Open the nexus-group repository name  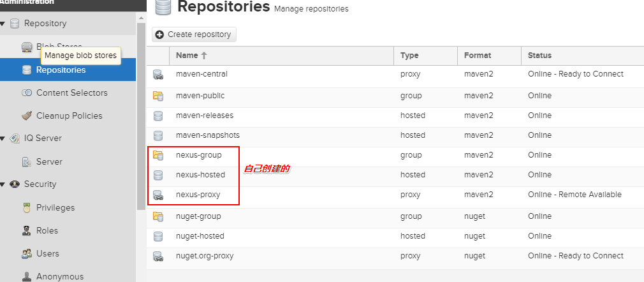pos(198,155)
